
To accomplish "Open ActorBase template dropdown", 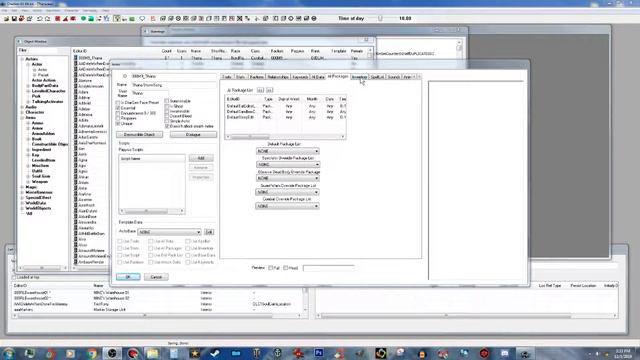I will click(169, 232).
